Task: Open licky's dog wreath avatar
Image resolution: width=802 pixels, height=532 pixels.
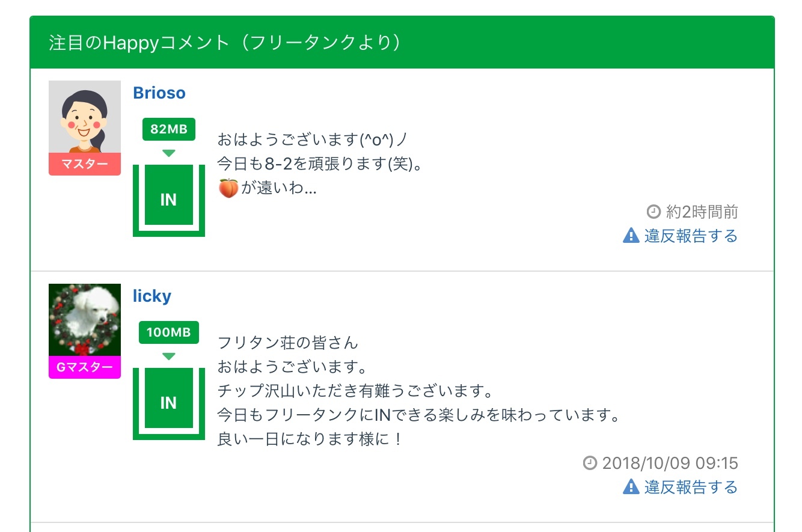Action: coord(85,320)
